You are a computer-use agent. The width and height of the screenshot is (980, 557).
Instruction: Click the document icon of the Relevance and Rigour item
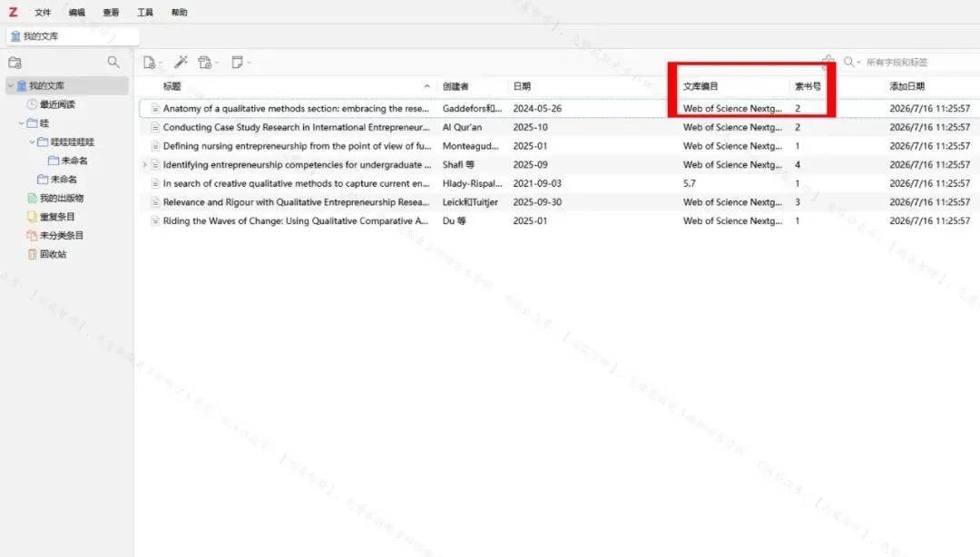155,202
